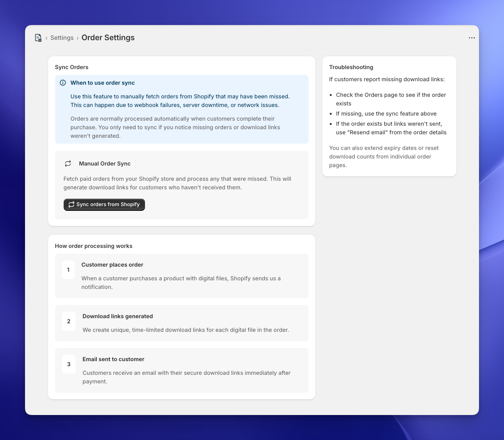Select the step 1 number badge
The height and width of the screenshot is (440, 504).
(x=68, y=270)
